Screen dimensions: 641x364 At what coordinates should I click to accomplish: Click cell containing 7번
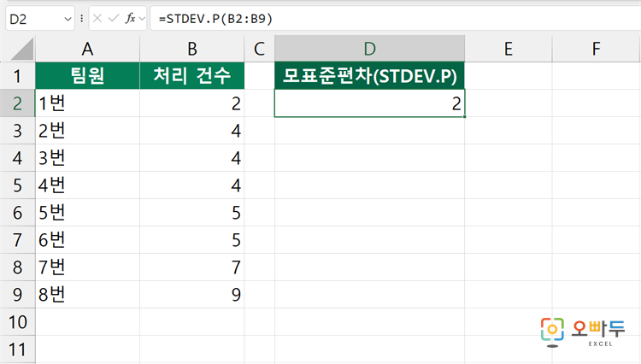(87, 267)
